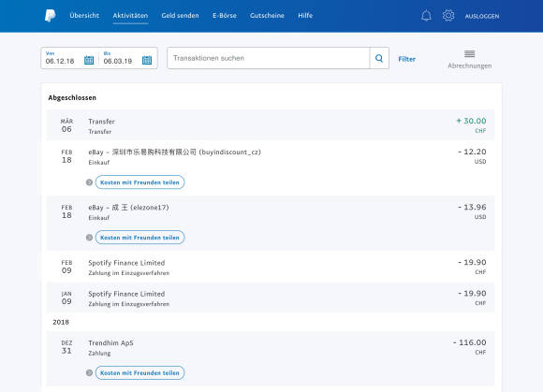This screenshot has width=543, height=392.
Task: Open the 'Von' date calendar picker
Action: coord(89,60)
